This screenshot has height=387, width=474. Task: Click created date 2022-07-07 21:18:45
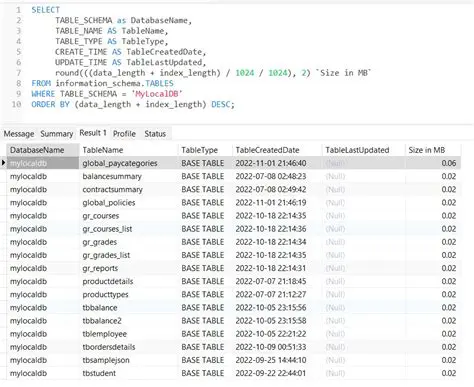pyautogui.click(x=271, y=281)
